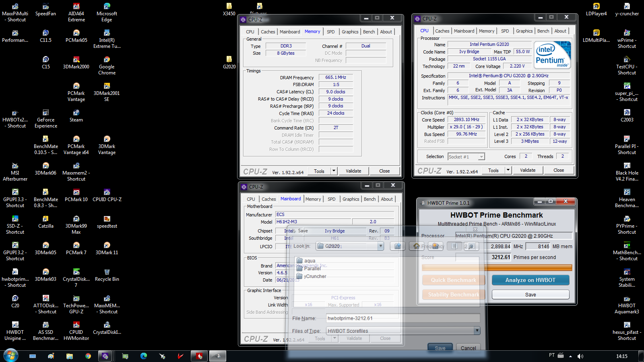Launch SpeedFan from the desktop
Viewport: 644px width, 362px height.
pyautogui.click(x=46, y=10)
